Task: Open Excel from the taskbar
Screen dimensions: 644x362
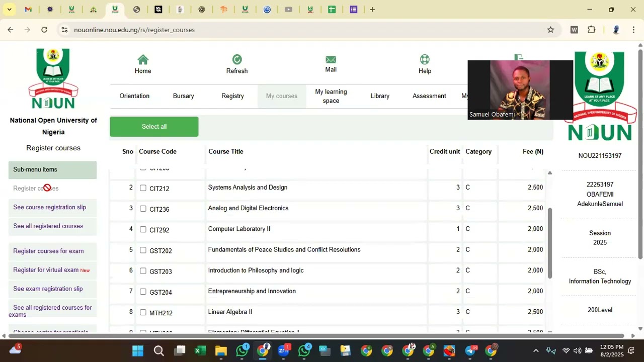Action: click(x=200, y=350)
